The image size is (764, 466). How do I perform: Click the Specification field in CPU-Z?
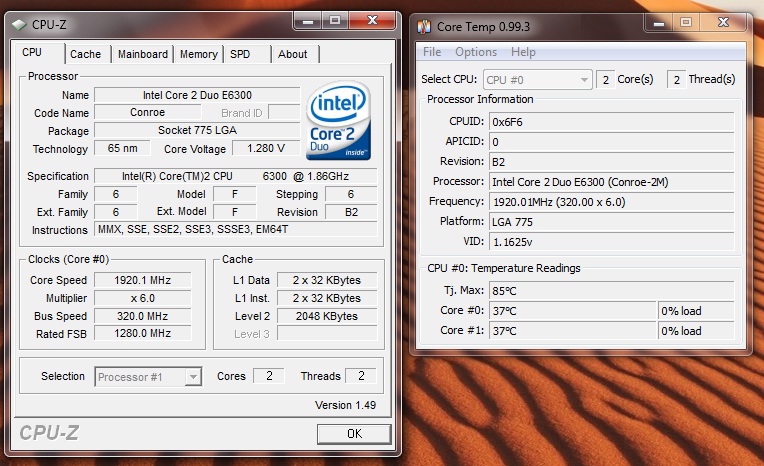(x=235, y=176)
